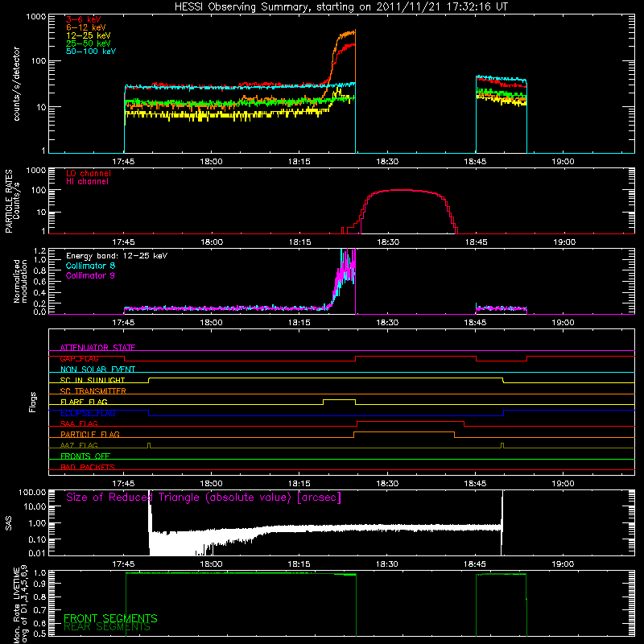Image resolution: width=644 pixels, height=644 pixels.
Task: Click the 100.00 y-axis value on the SAS plot
Action: click(32, 493)
